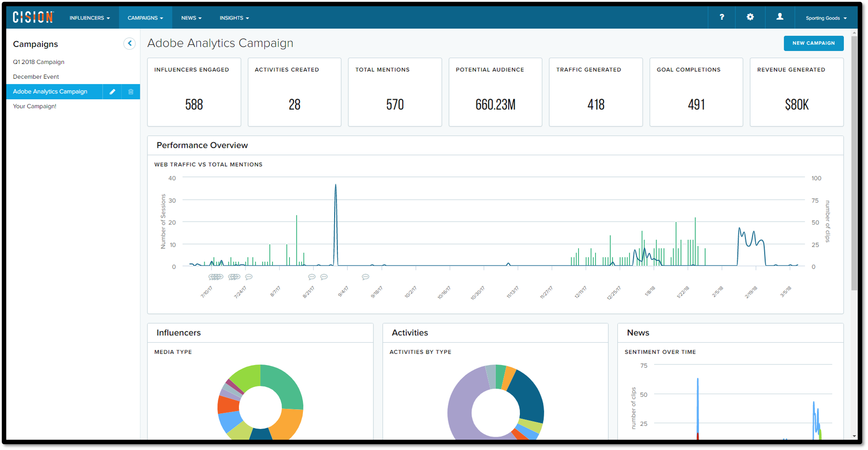The height and width of the screenshot is (450, 868).
Task: Click the scrollbar up arrow
Action: [x=854, y=32]
